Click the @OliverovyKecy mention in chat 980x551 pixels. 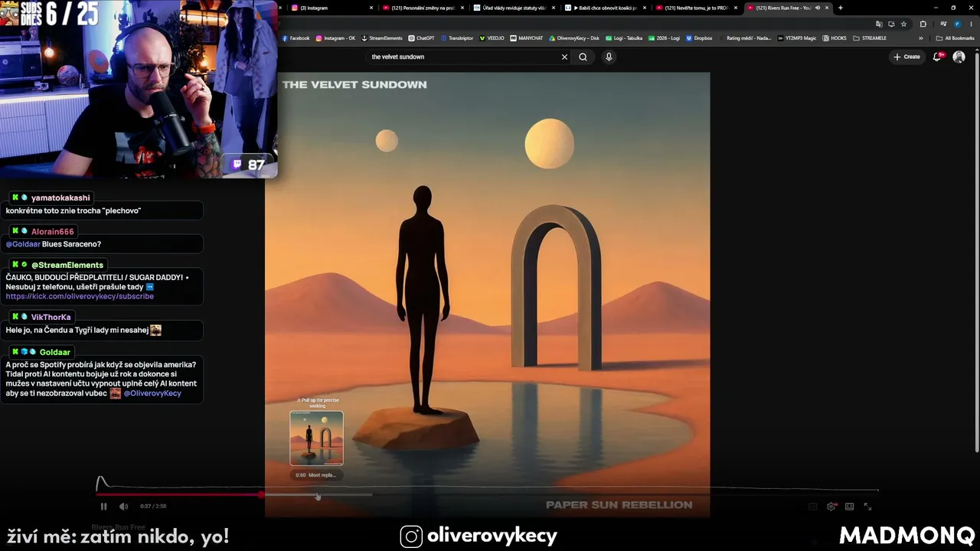(152, 393)
